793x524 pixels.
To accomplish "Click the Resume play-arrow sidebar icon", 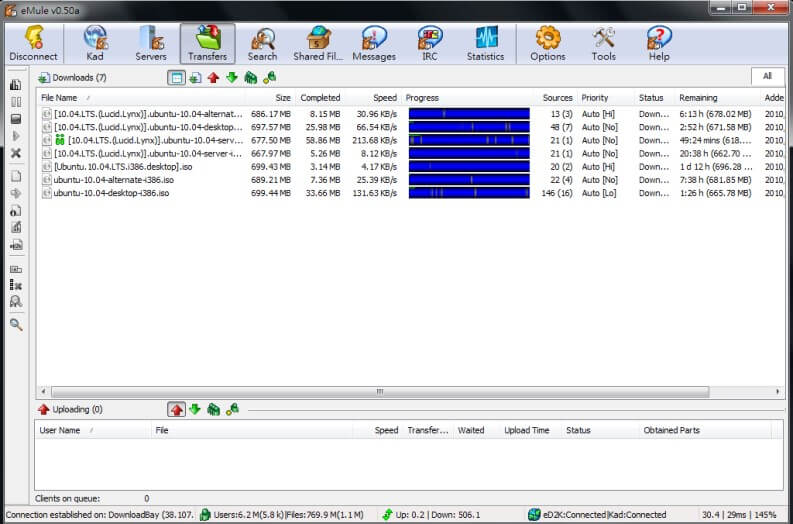I will coord(16,136).
